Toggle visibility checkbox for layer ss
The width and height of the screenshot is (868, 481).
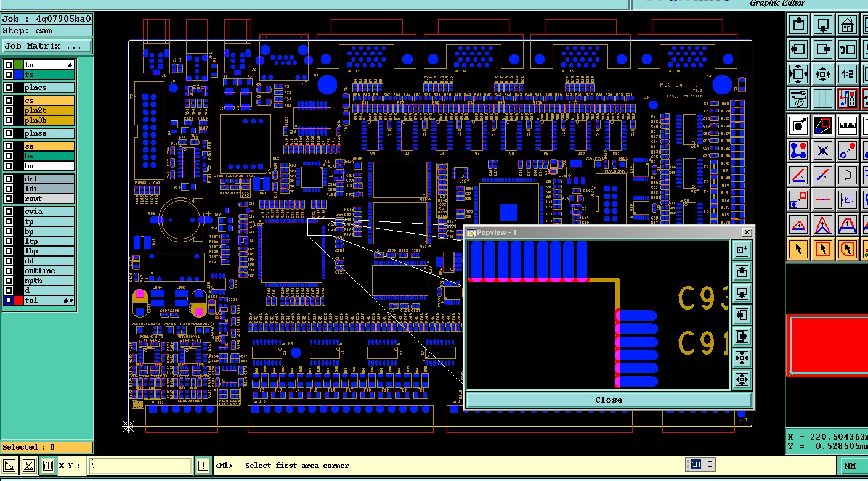(9, 146)
